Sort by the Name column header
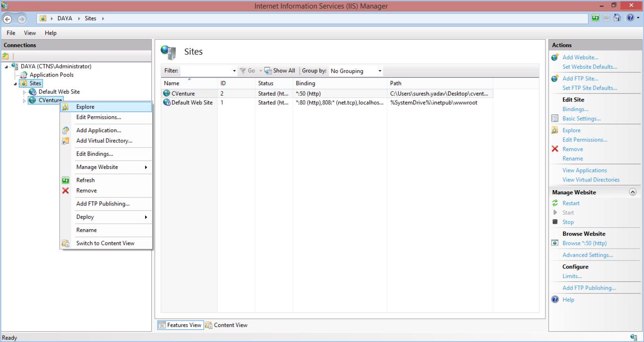Screen dimensions: 644x342 tap(189, 83)
